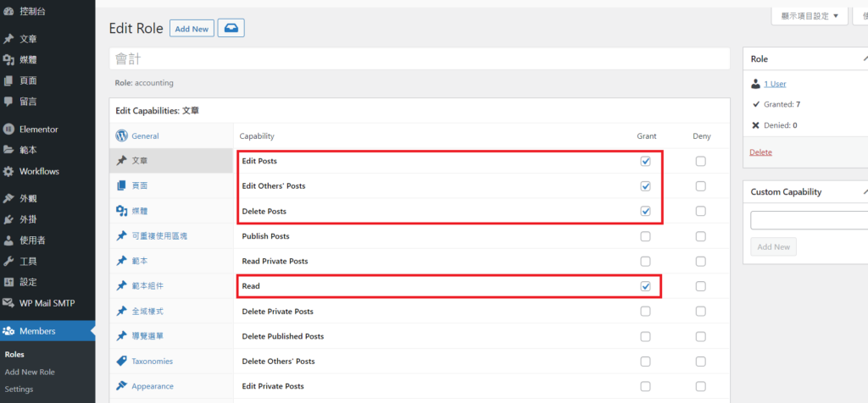Open Add New Role submenu item
This screenshot has height=403, width=868.
(x=30, y=372)
